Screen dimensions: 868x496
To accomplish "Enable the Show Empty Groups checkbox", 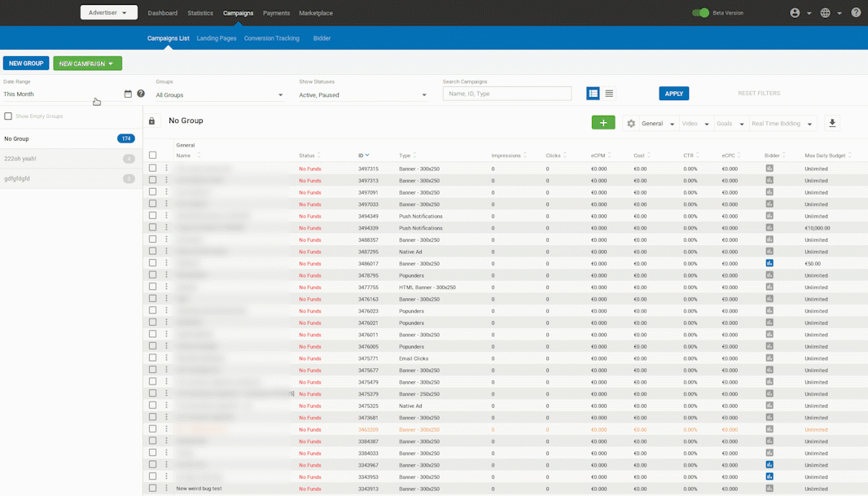I will click(x=8, y=116).
